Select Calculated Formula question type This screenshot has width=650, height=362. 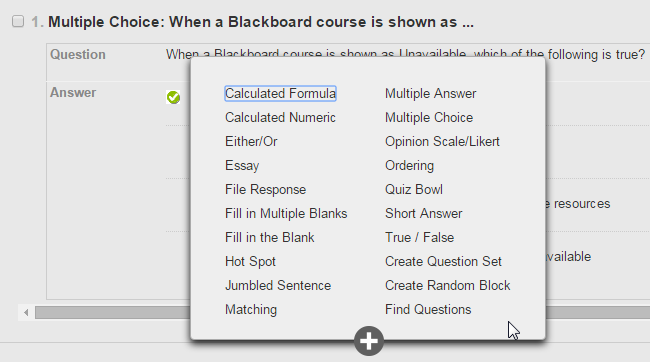click(280, 93)
